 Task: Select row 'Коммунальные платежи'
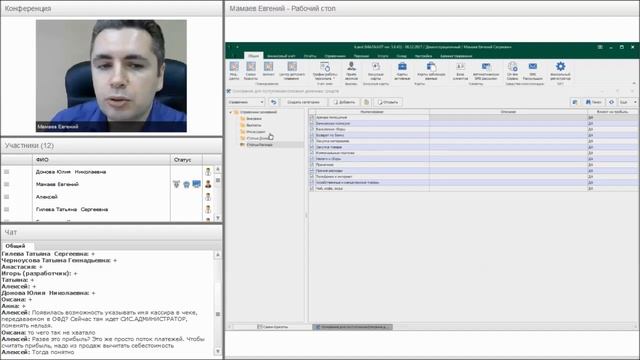[x=473, y=153]
